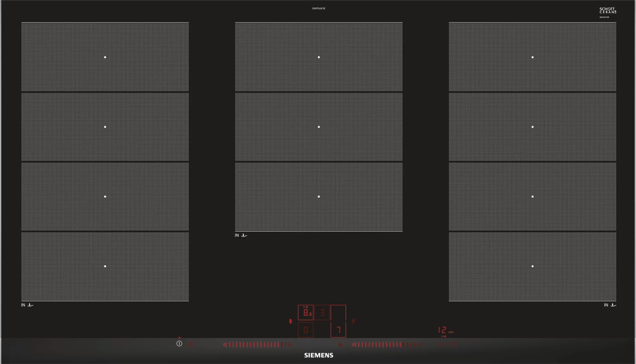This screenshot has width=636, height=364.
Task: Tap the rightmost kitchen timer icon
Action: (453, 344)
